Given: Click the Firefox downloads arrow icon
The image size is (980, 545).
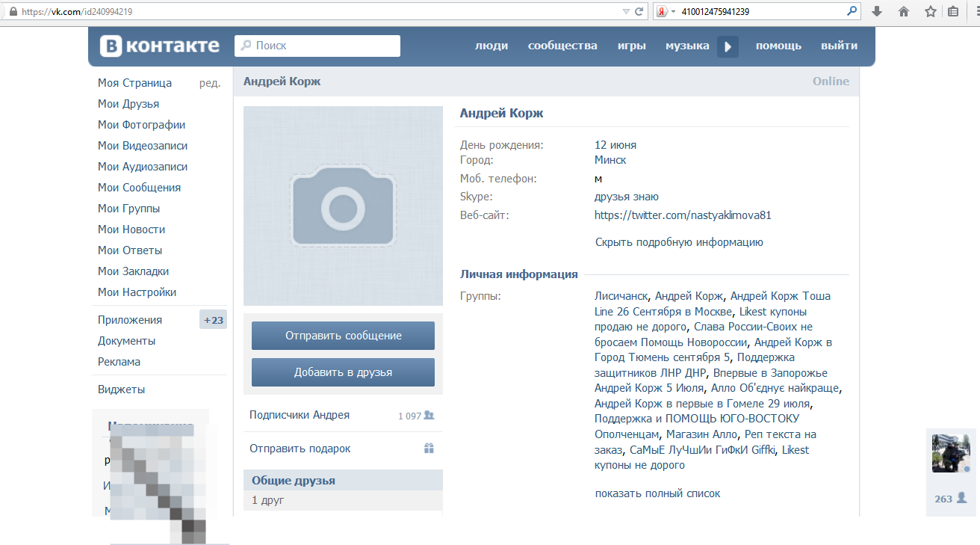Looking at the screenshot, I should (x=877, y=12).
